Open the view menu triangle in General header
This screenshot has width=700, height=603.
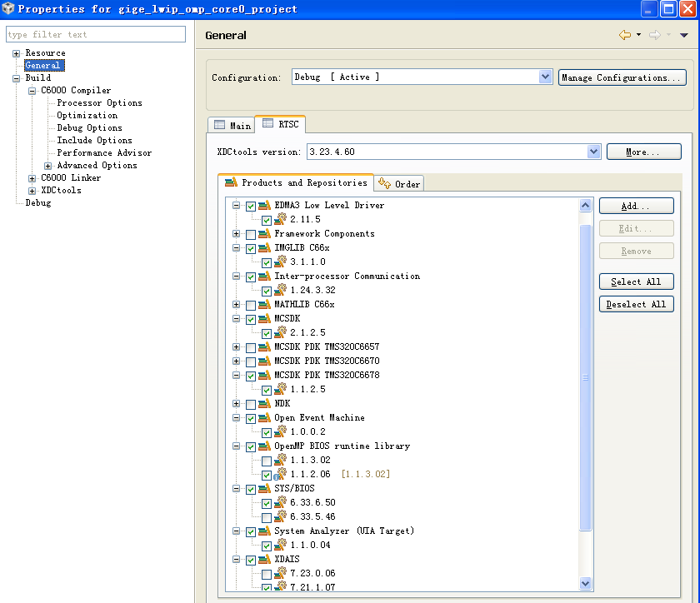[684, 35]
